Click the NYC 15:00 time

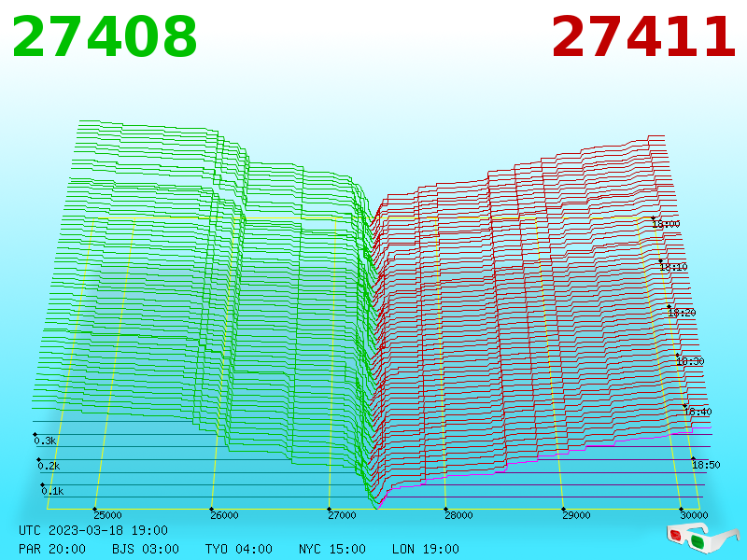coord(332,549)
